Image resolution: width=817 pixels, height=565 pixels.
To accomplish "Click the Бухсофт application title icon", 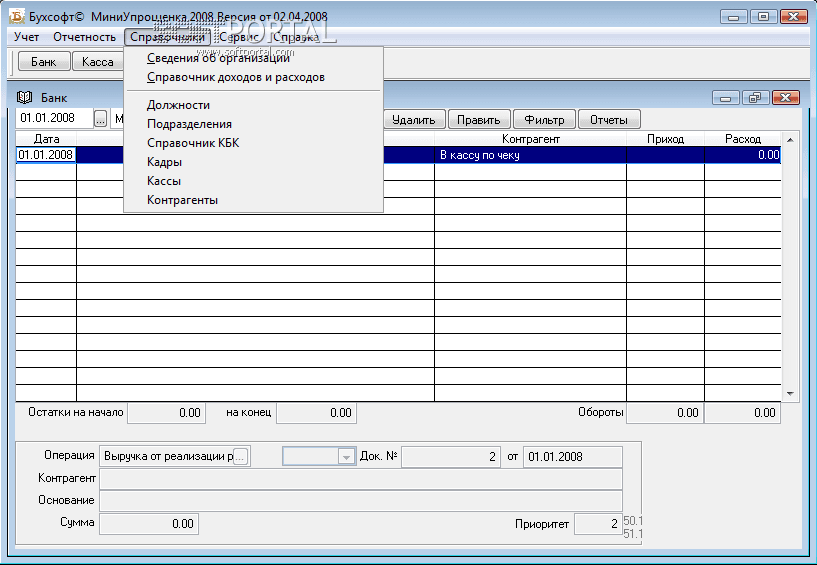I will coord(17,16).
